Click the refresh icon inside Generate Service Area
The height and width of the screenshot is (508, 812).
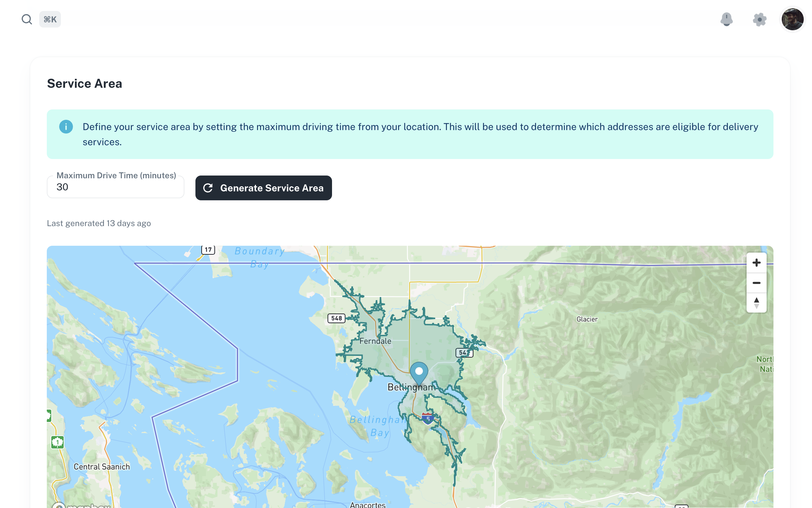208,188
